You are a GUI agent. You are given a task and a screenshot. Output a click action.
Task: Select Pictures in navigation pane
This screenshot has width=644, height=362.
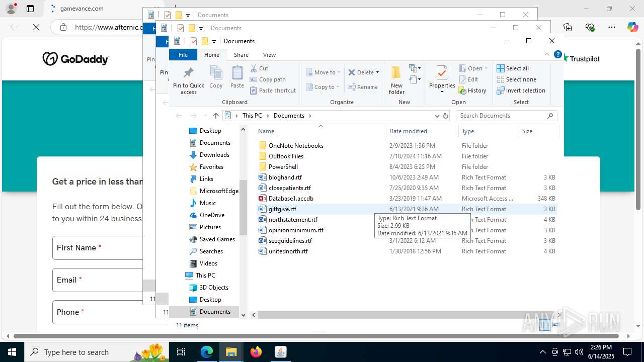210,227
